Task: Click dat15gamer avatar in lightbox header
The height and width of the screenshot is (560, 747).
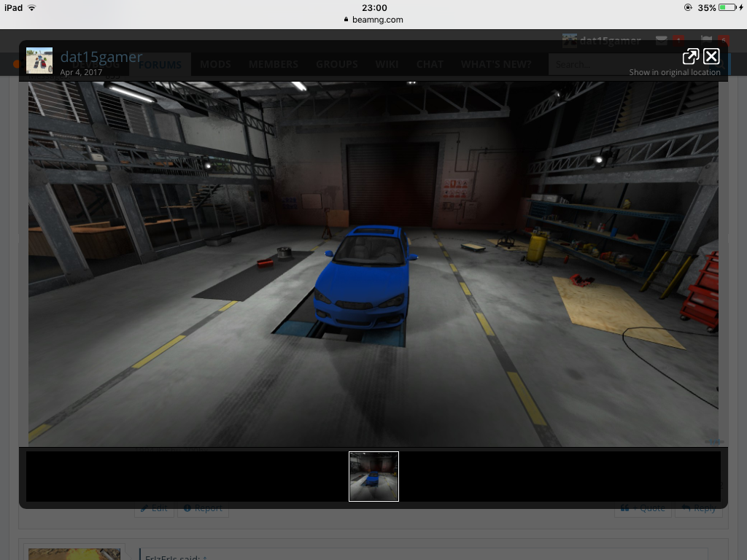Action: (x=39, y=61)
